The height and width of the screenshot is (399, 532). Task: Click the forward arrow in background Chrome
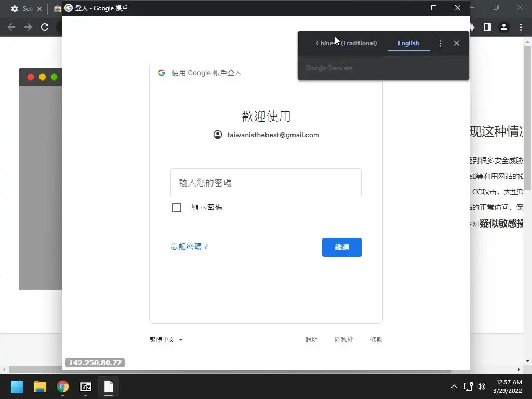[28, 27]
